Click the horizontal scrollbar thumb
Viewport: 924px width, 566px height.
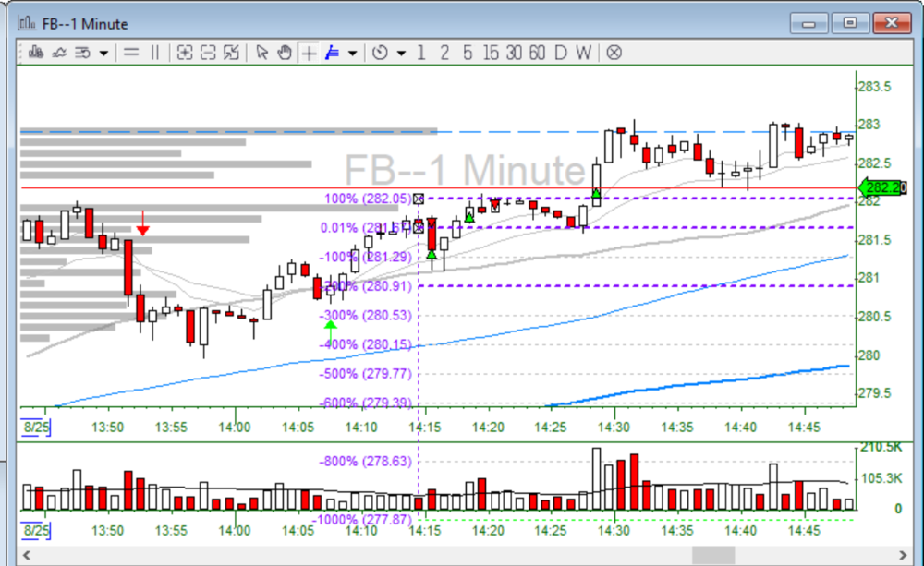tap(713, 555)
